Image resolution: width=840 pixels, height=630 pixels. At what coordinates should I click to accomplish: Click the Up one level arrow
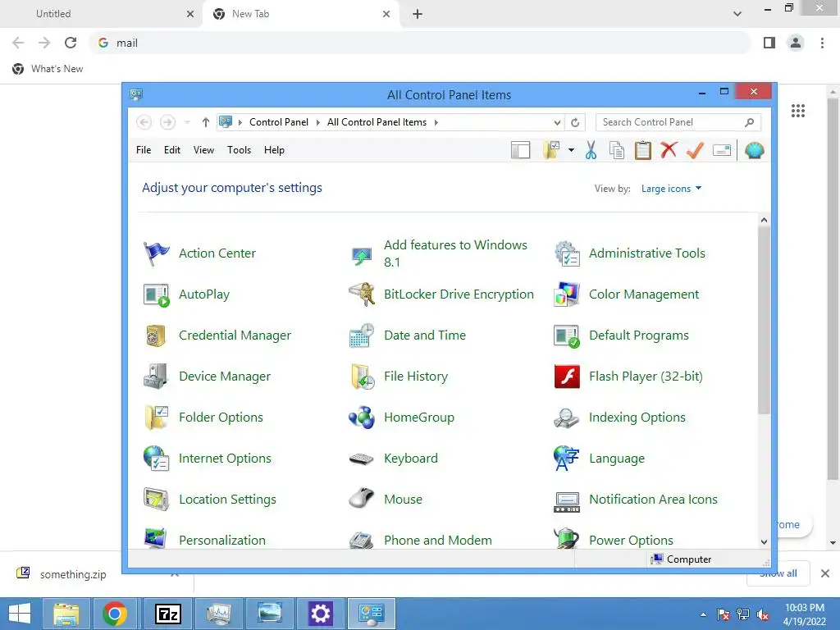click(x=205, y=123)
